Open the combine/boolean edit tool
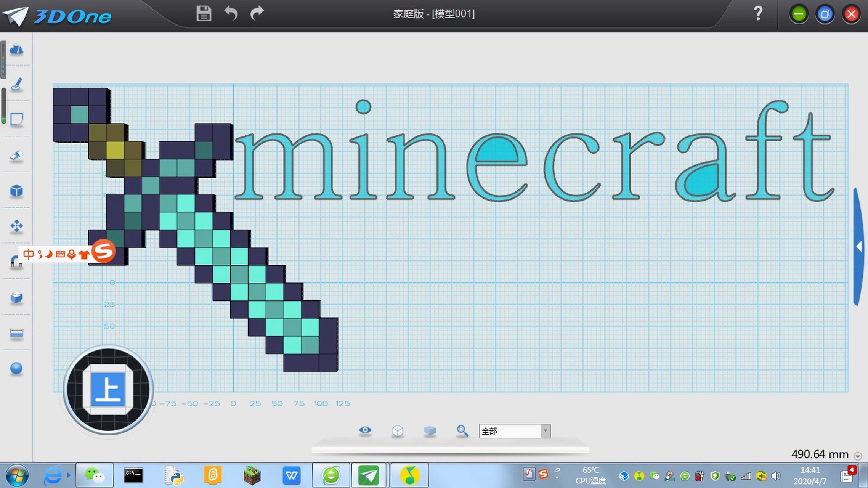868x488 pixels. click(x=16, y=297)
